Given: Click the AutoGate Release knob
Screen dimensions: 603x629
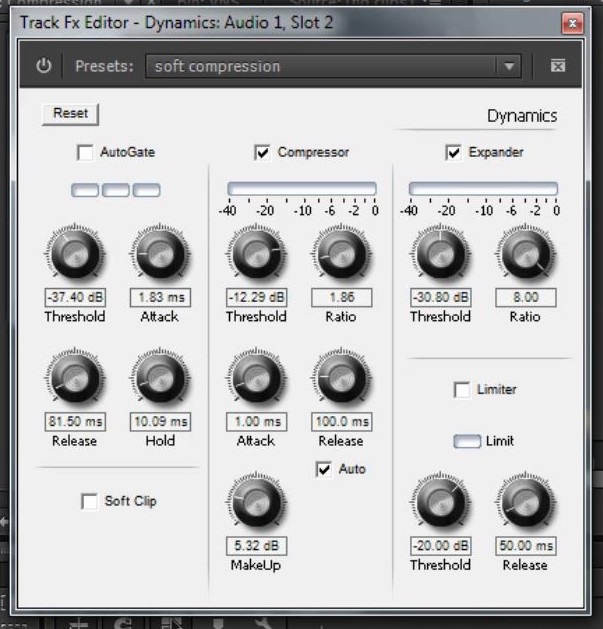Looking at the screenshot, I should (75, 377).
